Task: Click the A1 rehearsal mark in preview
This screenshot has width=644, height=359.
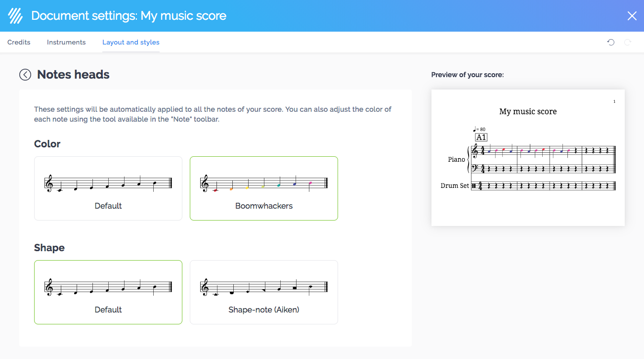Action: (x=481, y=137)
